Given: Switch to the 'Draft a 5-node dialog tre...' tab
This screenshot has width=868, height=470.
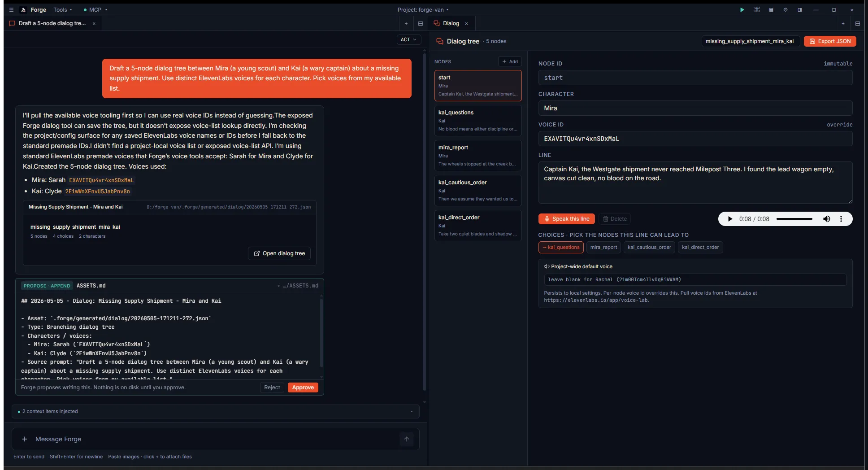Looking at the screenshot, I should point(53,23).
